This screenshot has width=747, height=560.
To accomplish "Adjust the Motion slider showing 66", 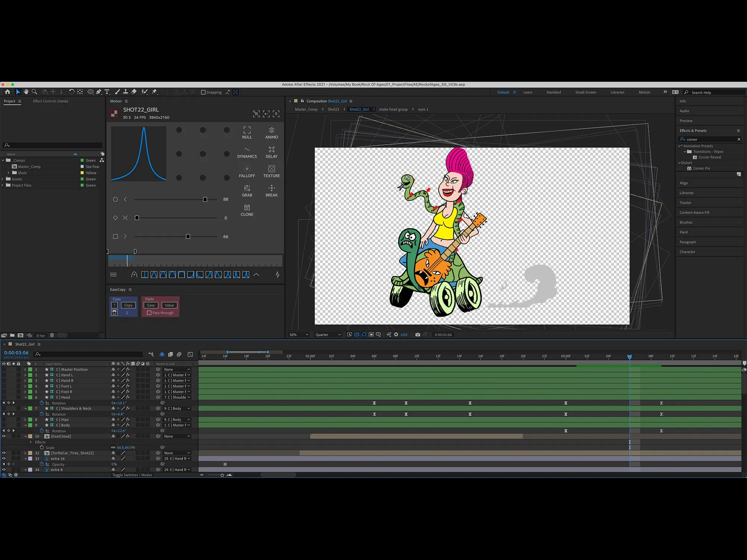I will click(188, 236).
